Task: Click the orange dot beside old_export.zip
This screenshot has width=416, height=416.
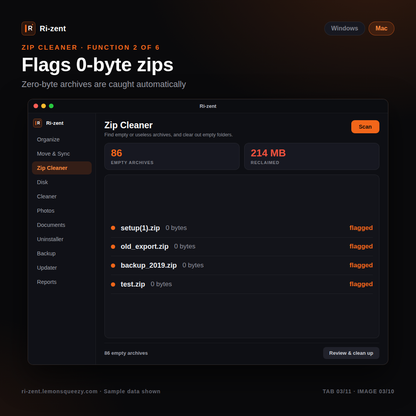Action: 113,247
